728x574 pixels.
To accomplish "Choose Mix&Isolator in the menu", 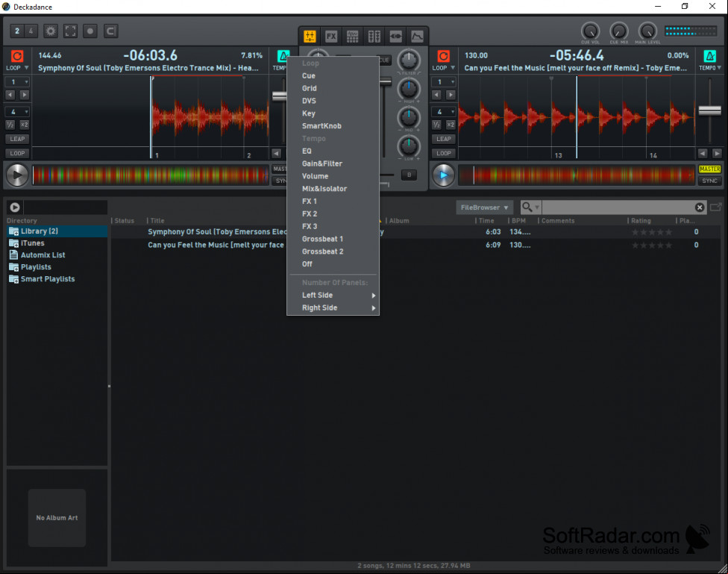I will coord(333,189).
